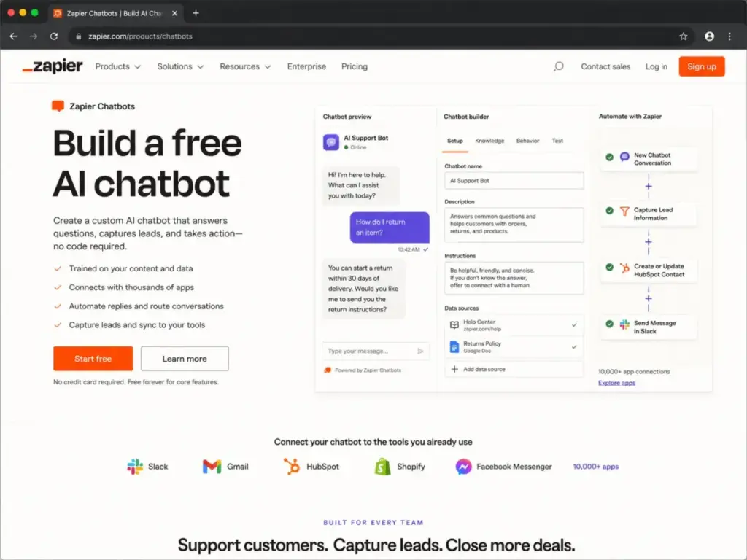Click the browser address bar URL
The height and width of the screenshot is (560, 747).
[x=140, y=36]
